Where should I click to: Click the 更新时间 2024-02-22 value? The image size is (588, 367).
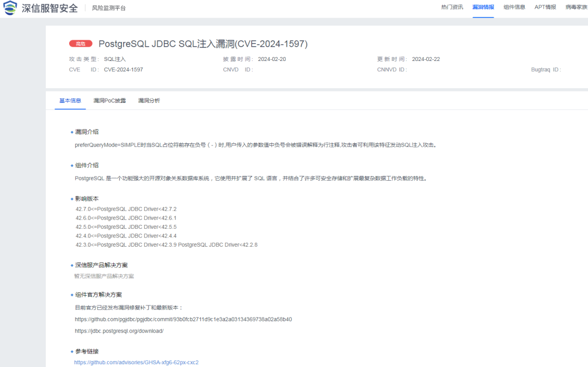pyautogui.click(x=426, y=59)
